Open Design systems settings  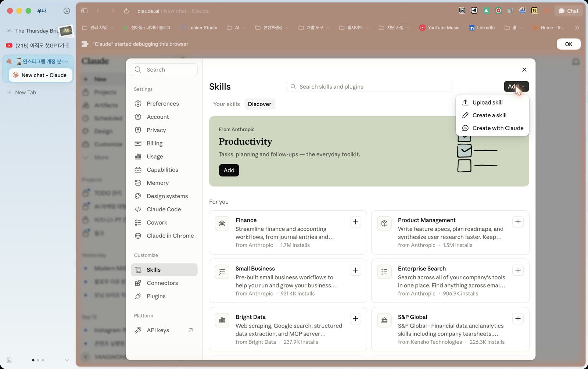[x=164, y=196]
